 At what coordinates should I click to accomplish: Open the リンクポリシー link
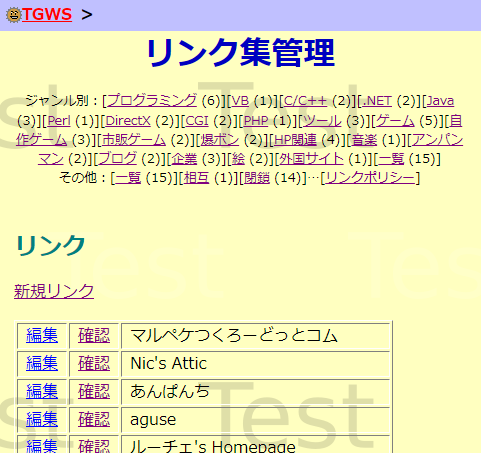tap(370, 178)
